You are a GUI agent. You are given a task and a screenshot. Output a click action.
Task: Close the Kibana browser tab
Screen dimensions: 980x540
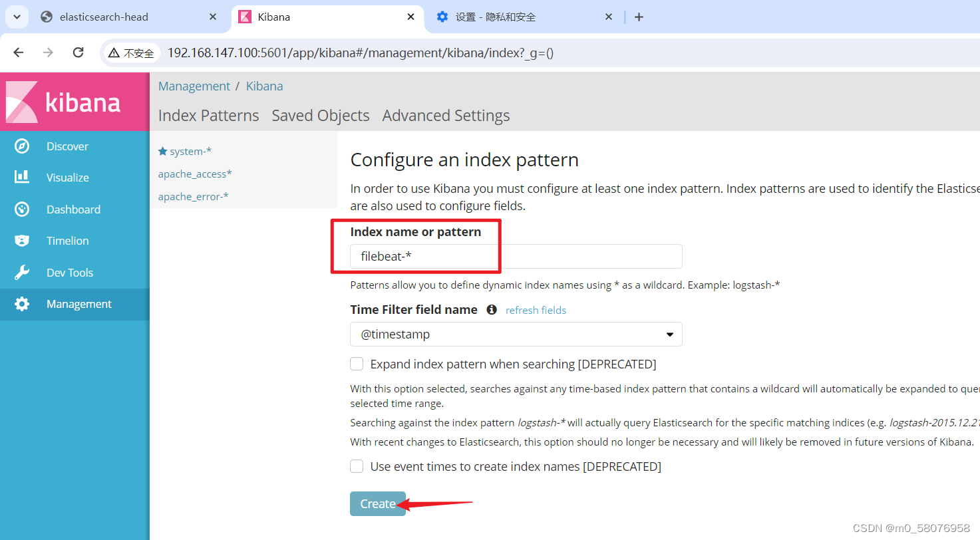[411, 17]
